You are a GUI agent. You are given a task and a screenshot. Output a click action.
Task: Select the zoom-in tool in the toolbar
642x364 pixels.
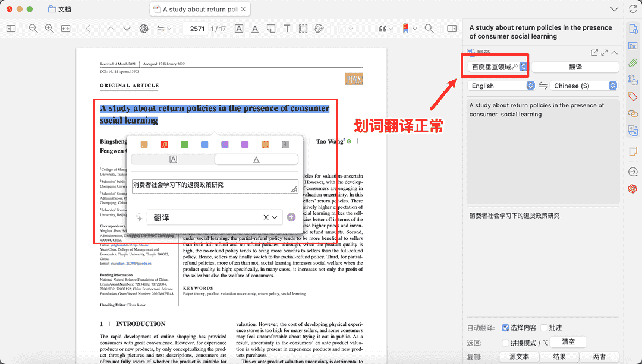(49, 28)
